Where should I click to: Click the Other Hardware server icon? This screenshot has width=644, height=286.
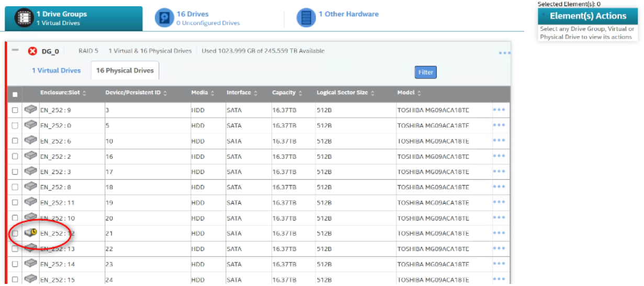(x=306, y=18)
